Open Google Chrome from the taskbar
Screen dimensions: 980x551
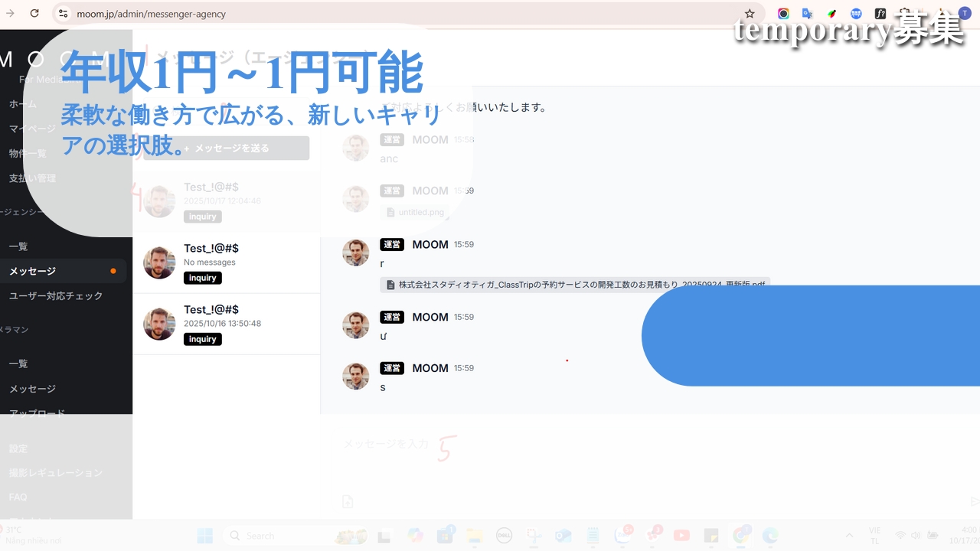click(x=739, y=535)
